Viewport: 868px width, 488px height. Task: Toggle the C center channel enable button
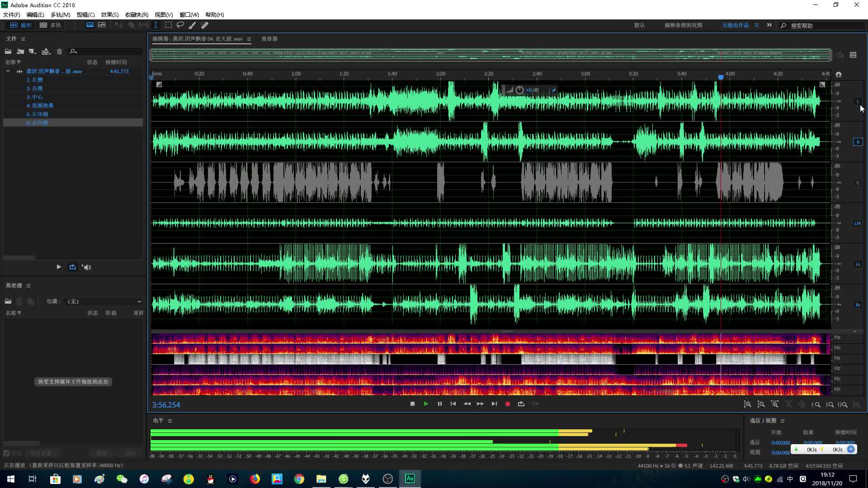point(858,183)
